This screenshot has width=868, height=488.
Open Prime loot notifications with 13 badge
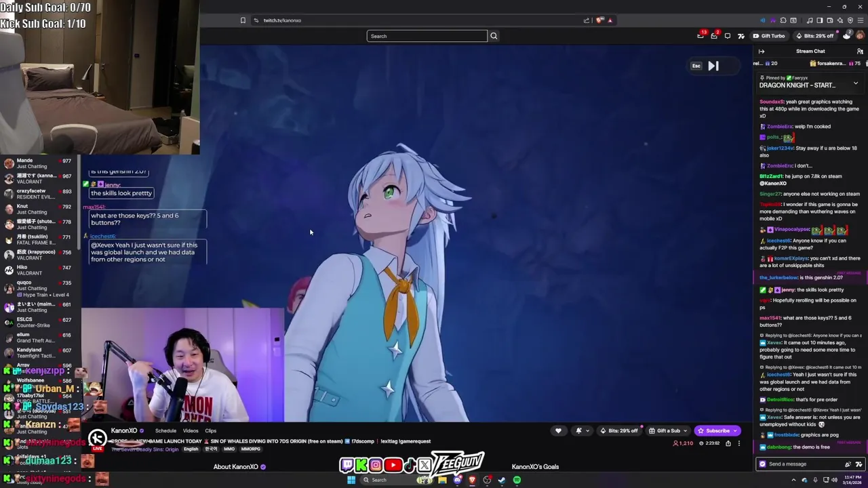tap(701, 36)
